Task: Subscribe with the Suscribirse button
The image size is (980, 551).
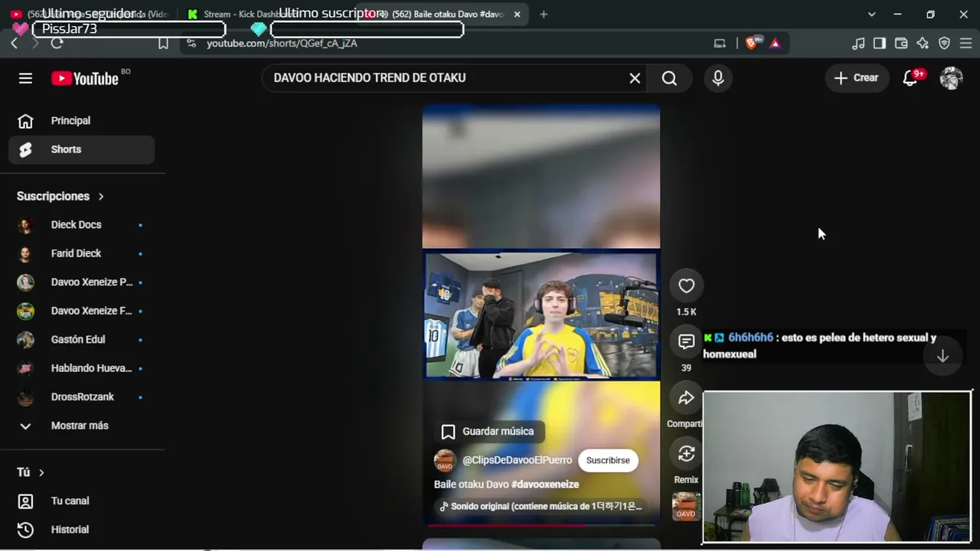Action: 608,461
